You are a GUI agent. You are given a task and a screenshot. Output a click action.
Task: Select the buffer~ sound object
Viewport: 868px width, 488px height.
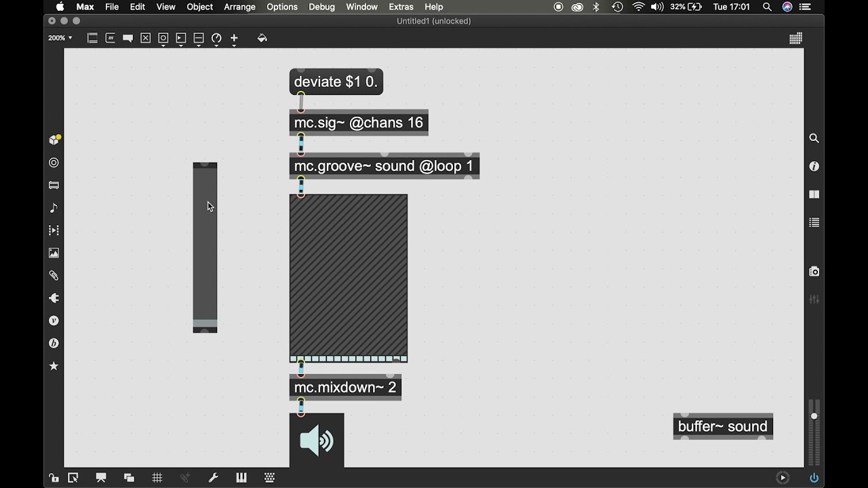[x=723, y=426]
